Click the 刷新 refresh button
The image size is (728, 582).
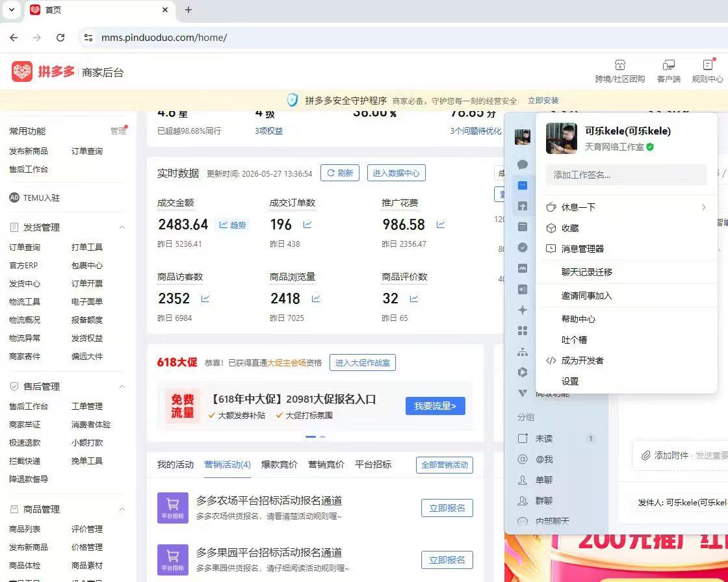[340, 173]
